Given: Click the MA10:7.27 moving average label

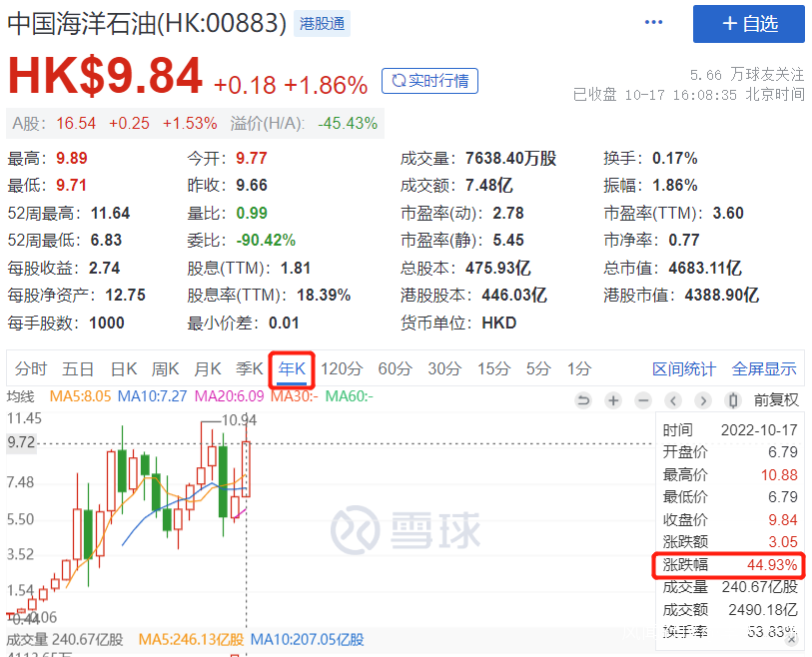Looking at the screenshot, I should click(152, 396).
